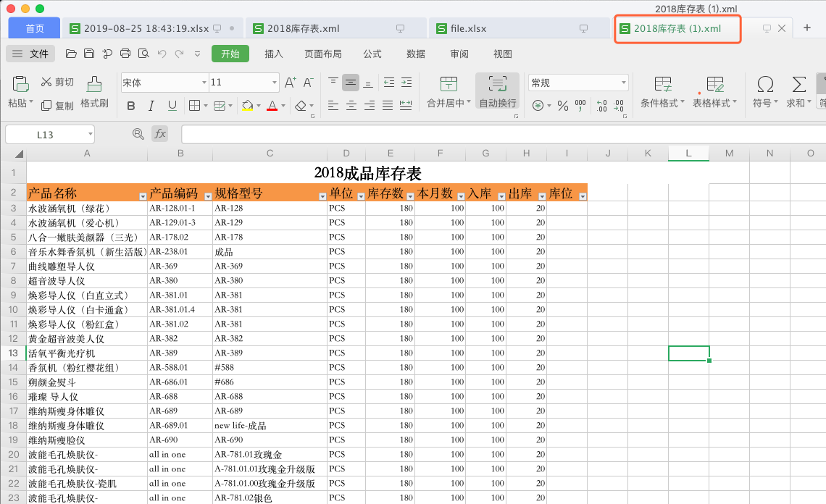Justify text in the cell

click(388, 105)
